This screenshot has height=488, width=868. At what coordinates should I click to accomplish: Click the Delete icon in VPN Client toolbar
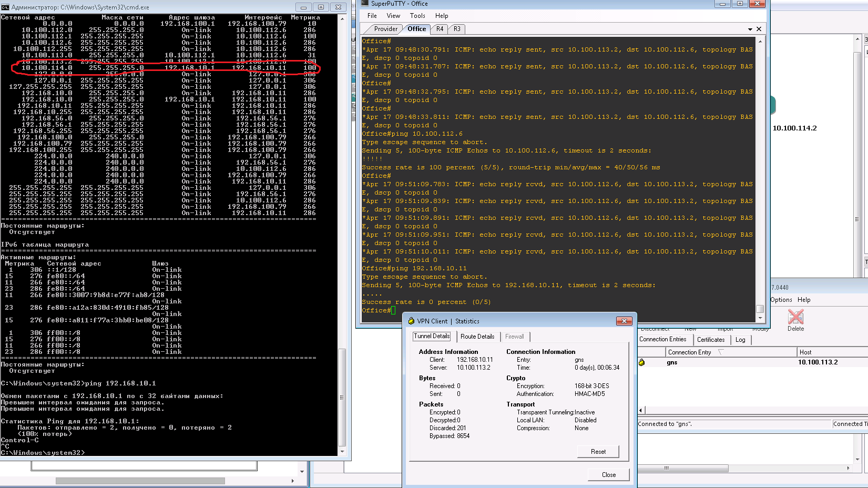[x=795, y=317]
